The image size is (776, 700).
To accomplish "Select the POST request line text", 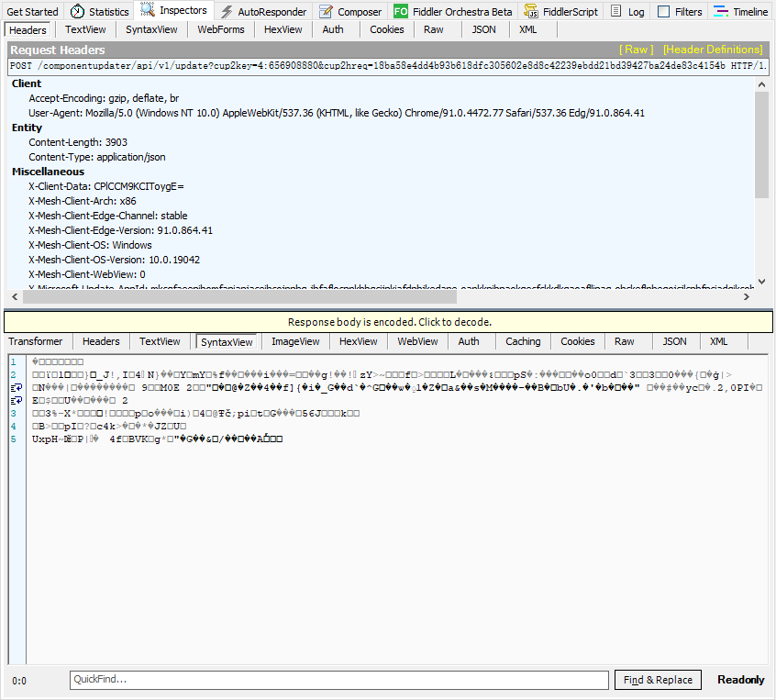I will (389, 66).
